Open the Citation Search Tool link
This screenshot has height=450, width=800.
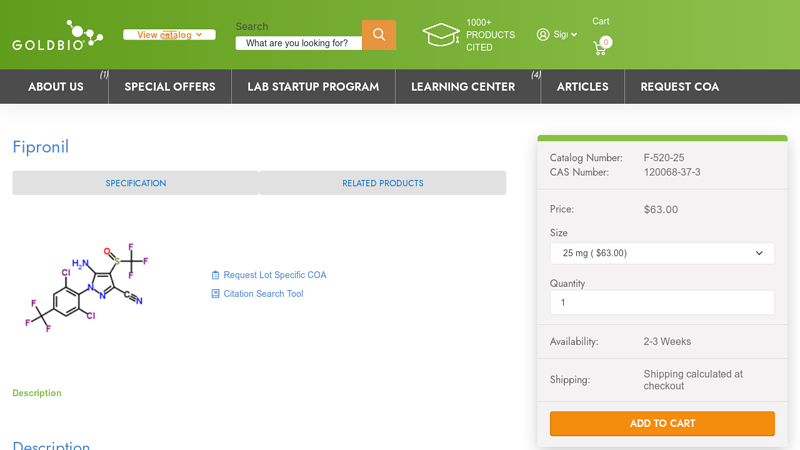(x=263, y=294)
